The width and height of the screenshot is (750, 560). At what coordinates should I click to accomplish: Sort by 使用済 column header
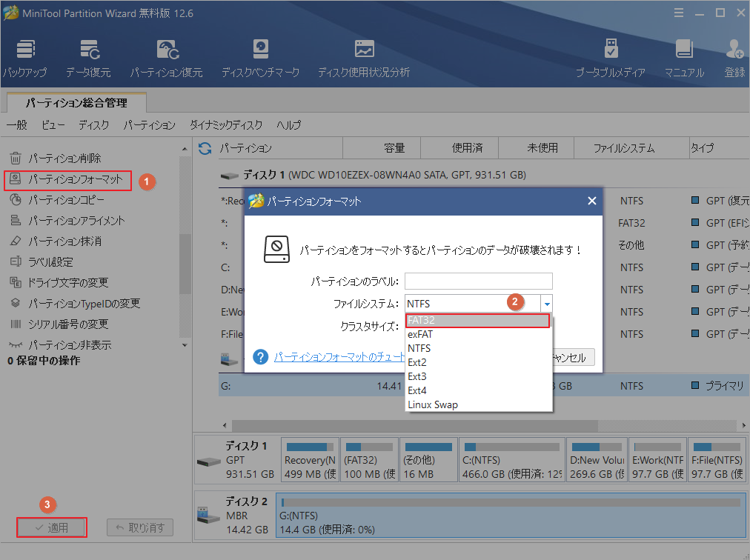459,148
